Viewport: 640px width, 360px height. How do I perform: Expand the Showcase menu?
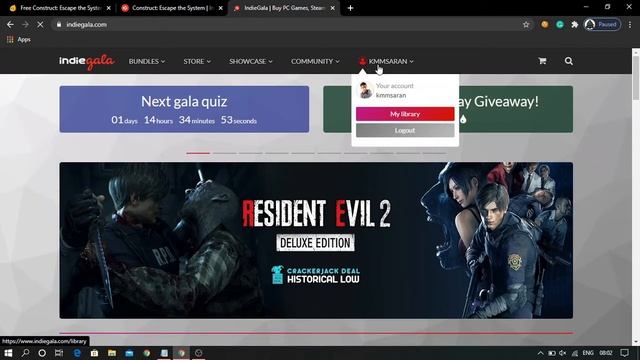[251, 61]
